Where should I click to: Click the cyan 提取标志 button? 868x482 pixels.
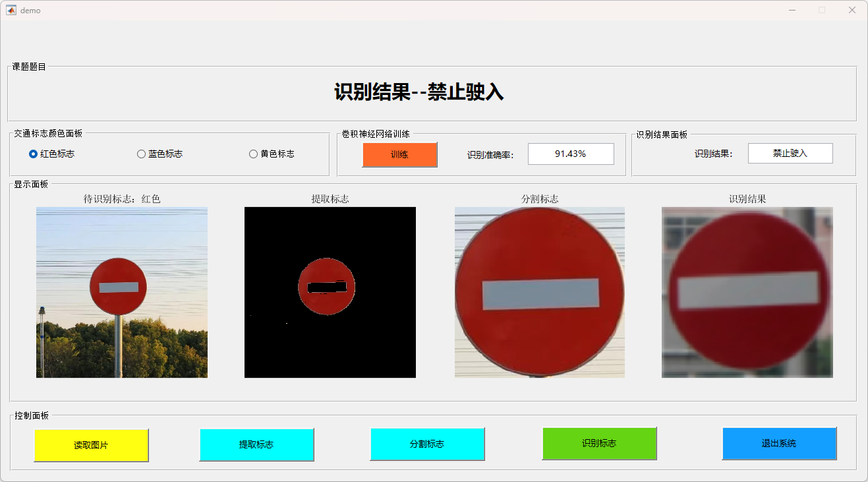pyautogui.click(x=256, y=444)
